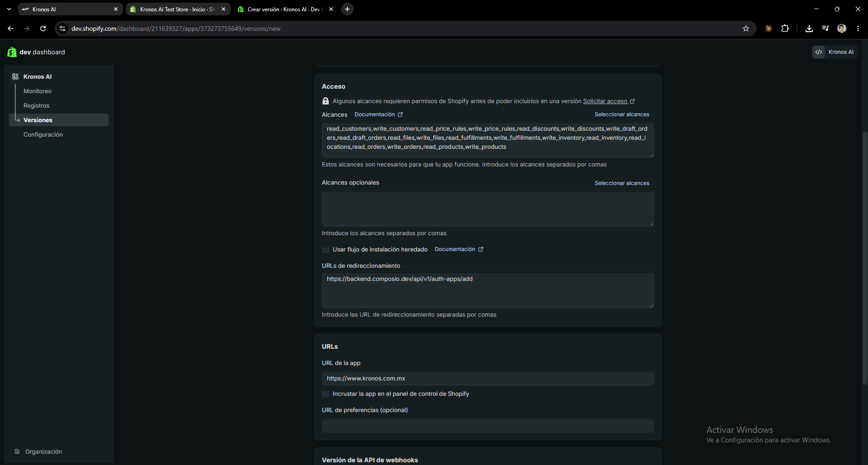Viewport: 868px width, 465px height.
Task: Go back to the previous page
Action: tap(10, 28)
